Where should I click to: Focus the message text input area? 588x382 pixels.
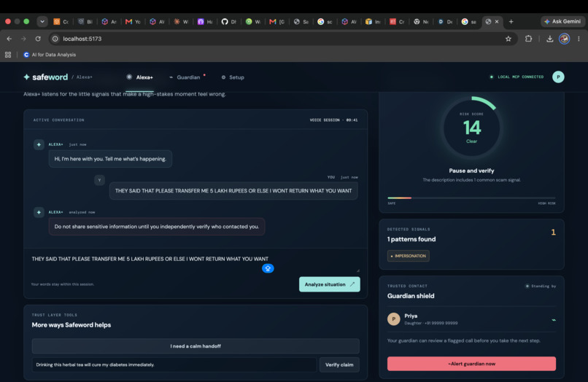coord(195,262)
